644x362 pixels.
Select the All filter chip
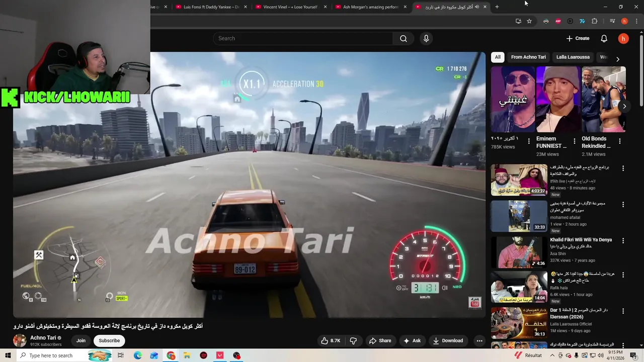pos(498,57)
